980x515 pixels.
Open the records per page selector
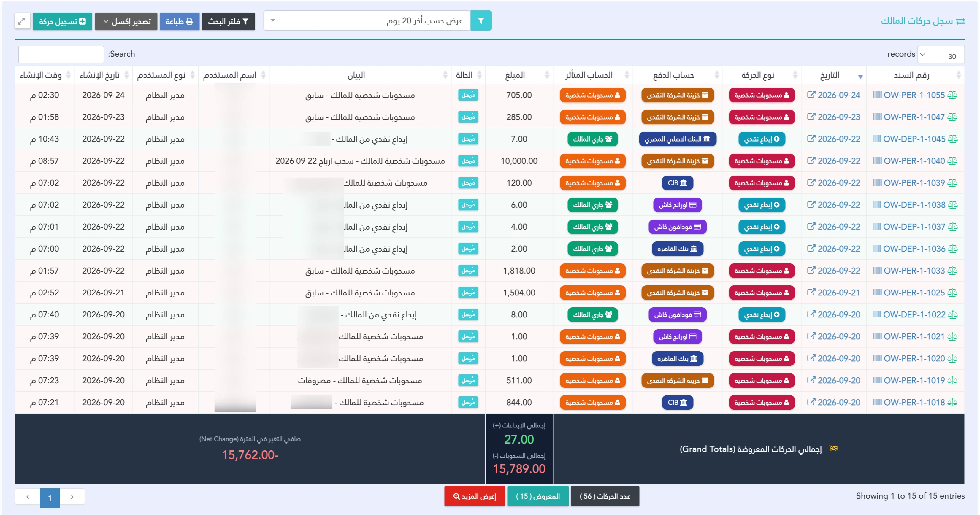[x=941, y=54]
